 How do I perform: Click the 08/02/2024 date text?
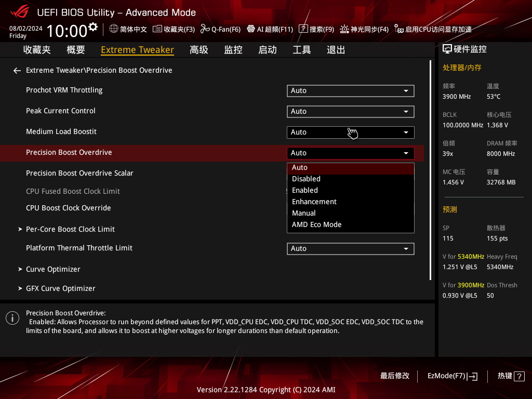click(26, 29)
